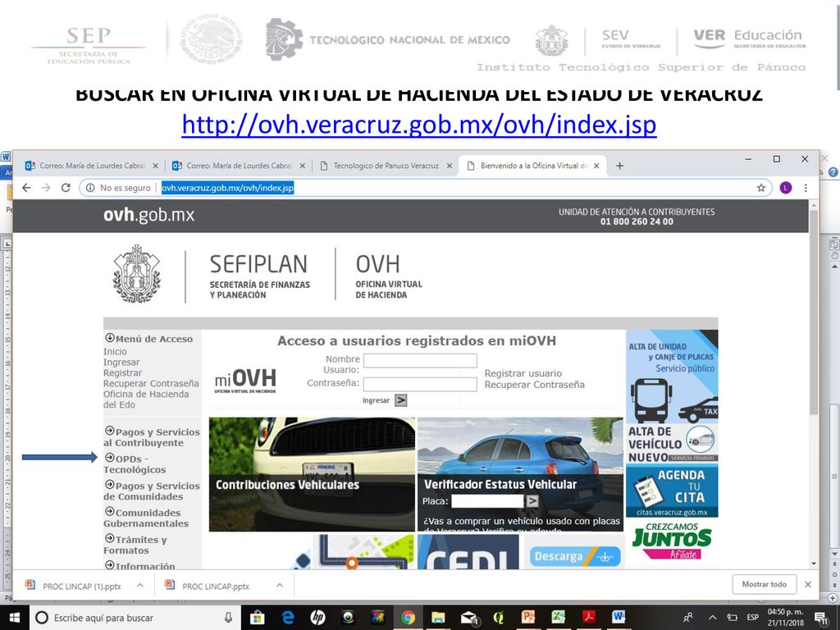Switch to Chrome on the taskbar
This screenshot has width=840, height=630.
[x=408, y=618]
